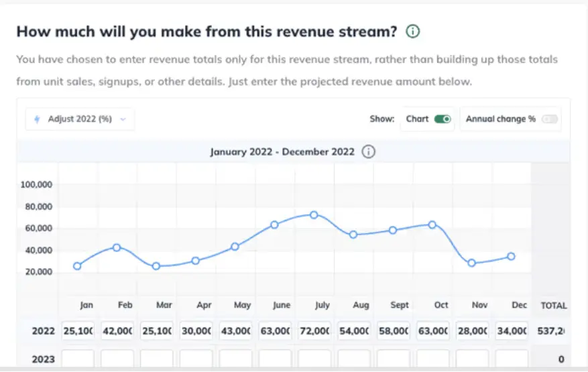Click the info icon next to the date range

pyautogui.click(x=368, y=151)
